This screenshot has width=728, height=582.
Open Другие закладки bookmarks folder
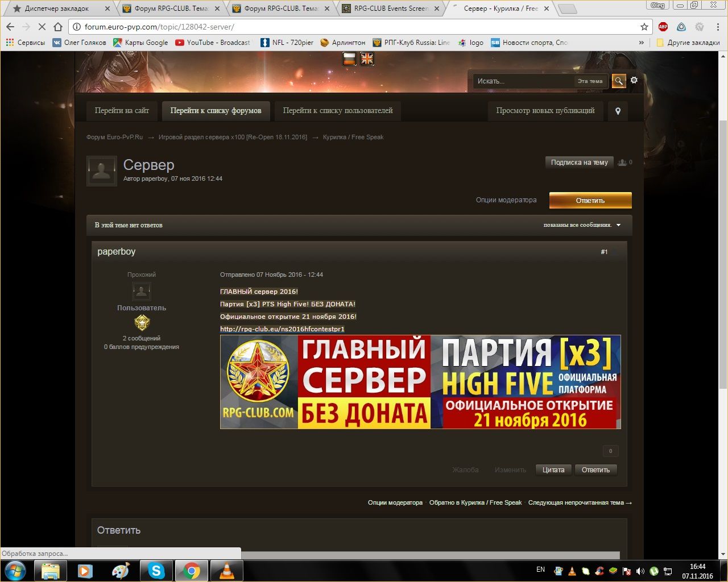pos(688,43)
